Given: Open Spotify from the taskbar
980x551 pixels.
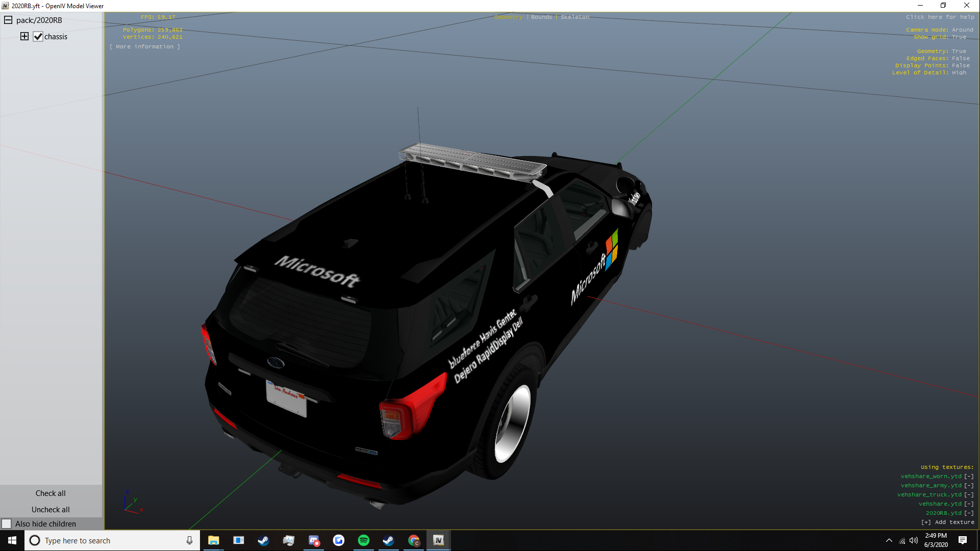Looking at the screenshot, I should pos(363,540).
